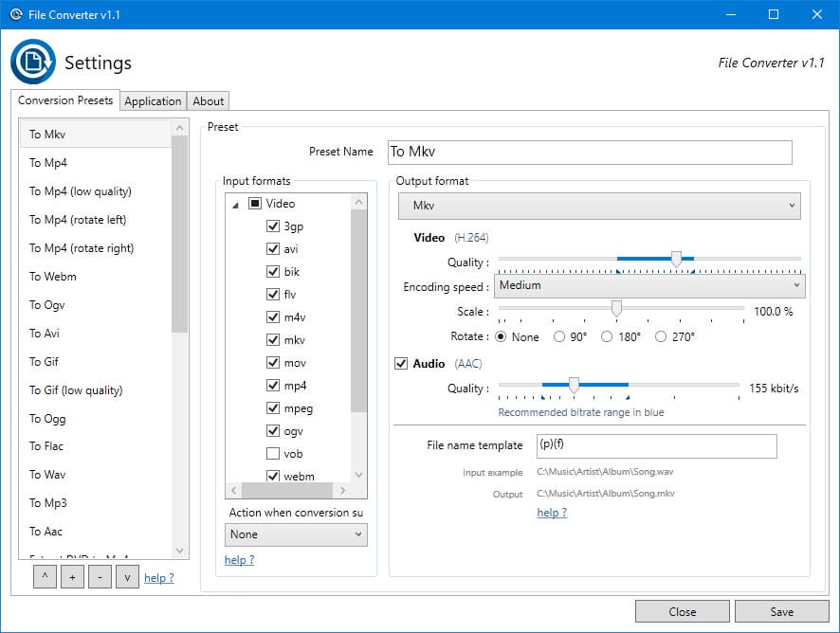Click the video Quality slider handle
Screen dimensions: 840x633
tap(676, 260)
